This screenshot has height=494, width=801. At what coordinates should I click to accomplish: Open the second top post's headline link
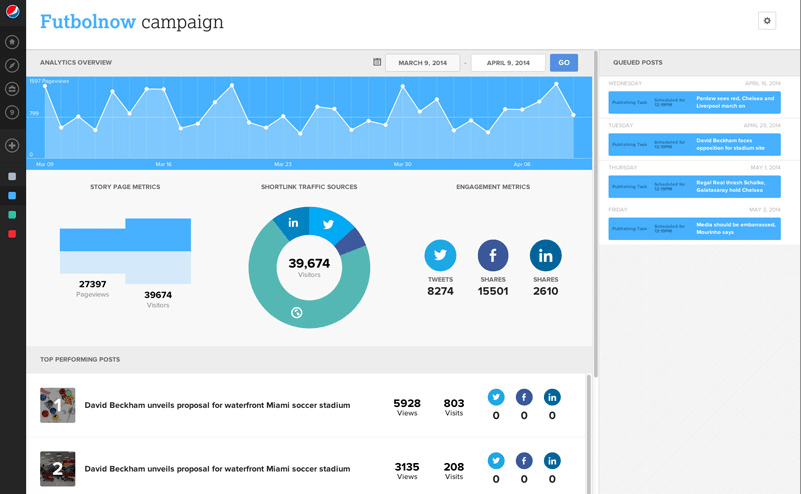217,468
